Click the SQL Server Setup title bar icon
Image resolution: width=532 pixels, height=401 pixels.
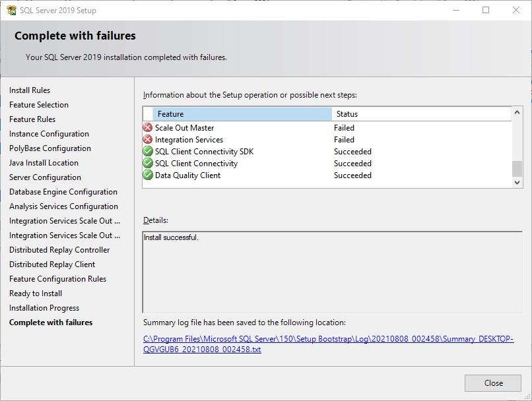coord(11,10)
